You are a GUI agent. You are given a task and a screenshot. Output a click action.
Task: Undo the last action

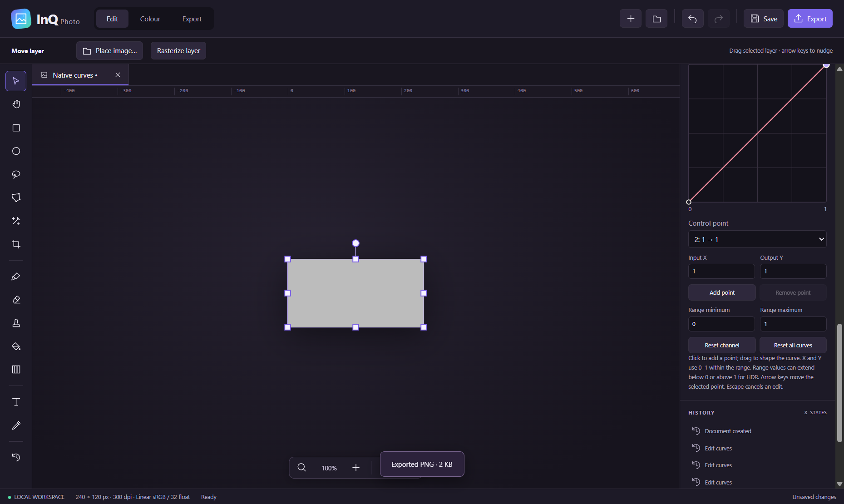click(x=692, y=19)
